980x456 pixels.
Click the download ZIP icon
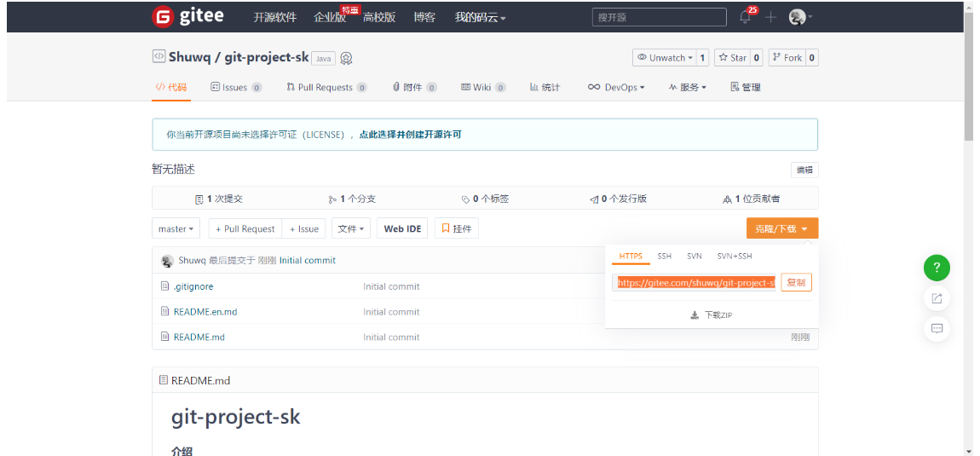click(x=695, y=315)
